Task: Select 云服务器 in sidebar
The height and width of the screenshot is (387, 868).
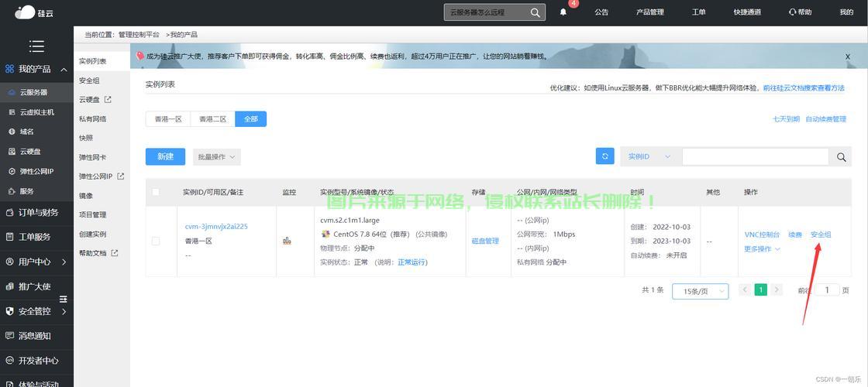Action: (x=36, y=93)
